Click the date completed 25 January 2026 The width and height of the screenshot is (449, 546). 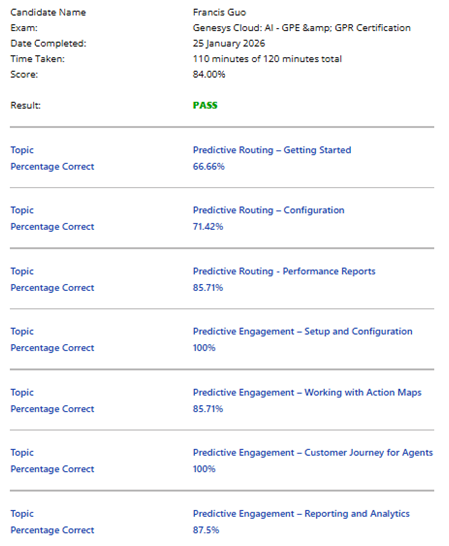point(229,44)
